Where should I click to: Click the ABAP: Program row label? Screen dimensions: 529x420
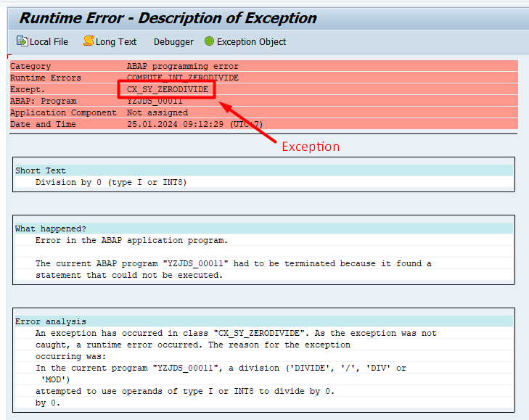coord(43,101)
